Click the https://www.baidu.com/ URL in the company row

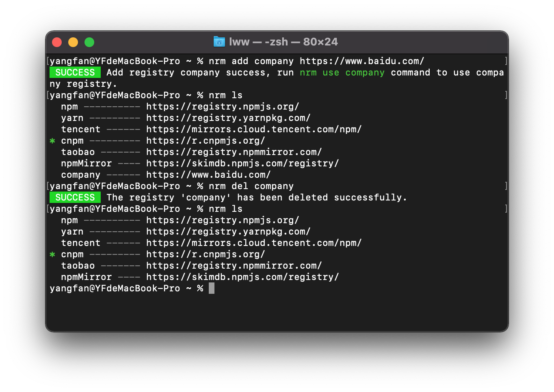(x=208, y=175)
